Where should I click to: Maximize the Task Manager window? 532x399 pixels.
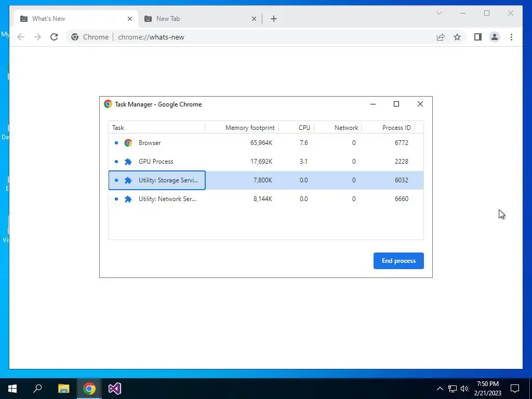(x=396, y=104)
